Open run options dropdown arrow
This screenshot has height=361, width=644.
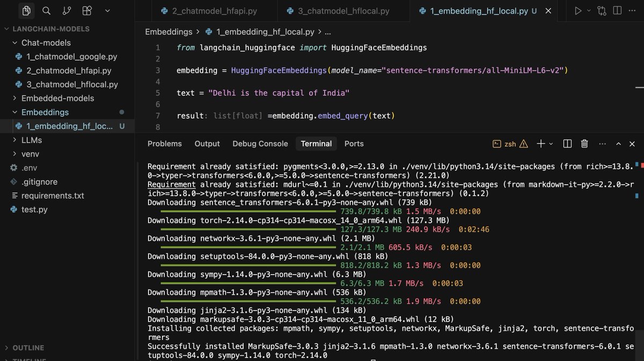(x=589, y=11)
